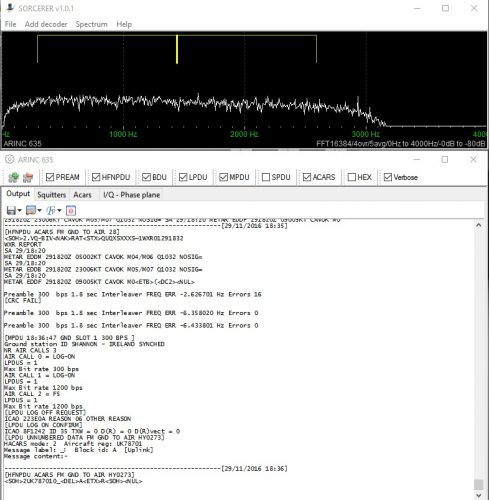
Task: Click the font style icon
Action: 51,210
